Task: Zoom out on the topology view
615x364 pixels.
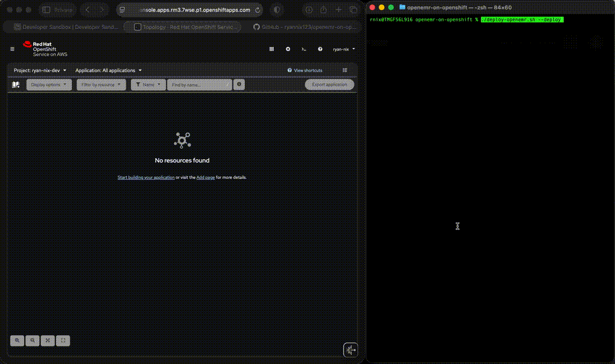Action: click(x=32, y=341)
